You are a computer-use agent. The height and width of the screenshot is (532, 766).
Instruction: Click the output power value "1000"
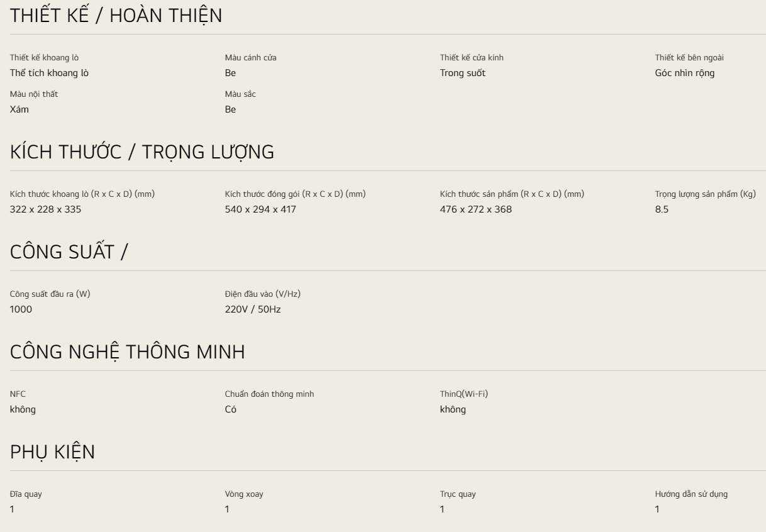coord(21,309)
